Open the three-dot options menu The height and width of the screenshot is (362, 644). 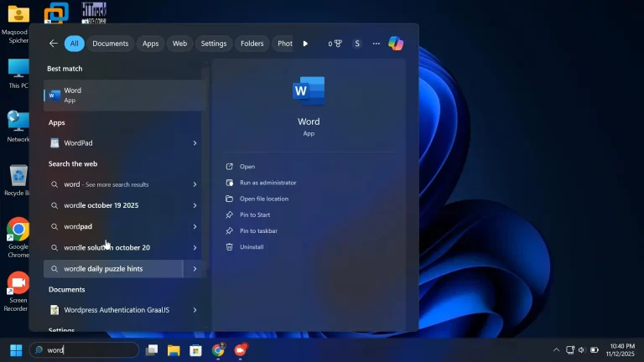[x=377, y=44]
